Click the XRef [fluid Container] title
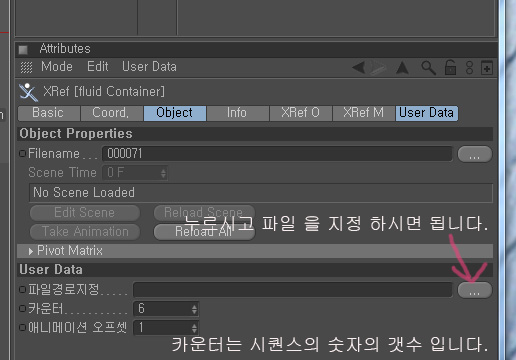Image resolution: width=516 pixels, height=360 pixels. point(104,92)
